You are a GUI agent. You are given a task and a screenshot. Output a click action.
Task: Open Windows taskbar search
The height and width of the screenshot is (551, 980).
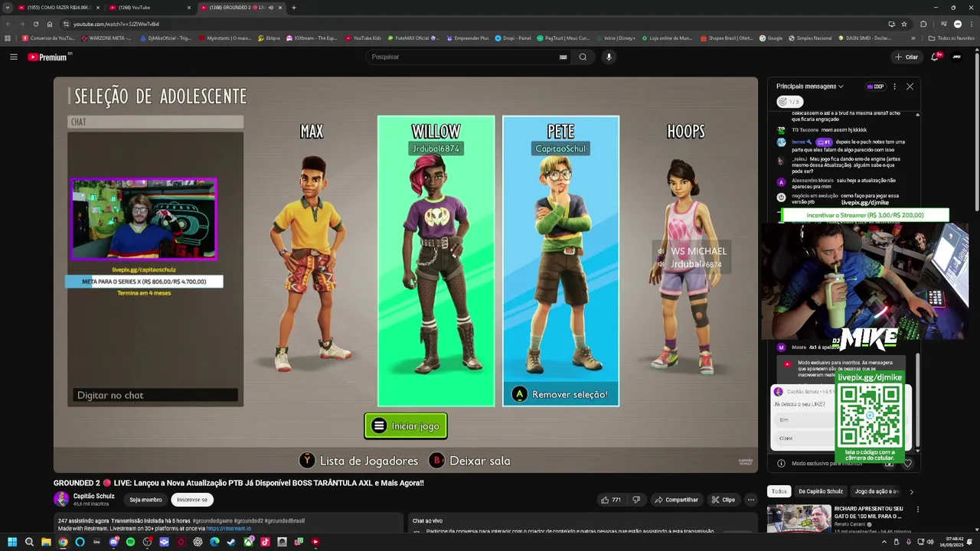tap(29, 542)
